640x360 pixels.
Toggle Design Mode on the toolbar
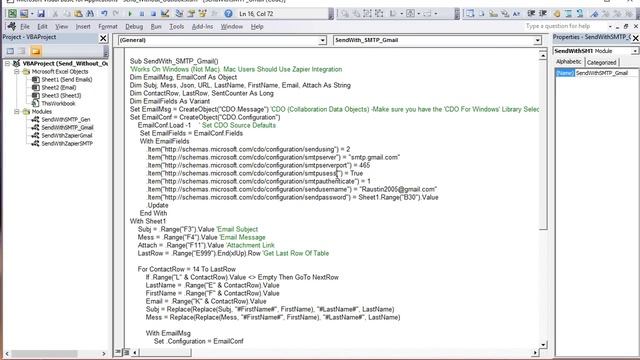point(165,13)
